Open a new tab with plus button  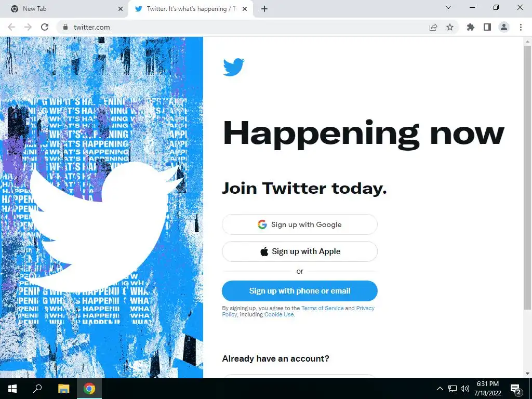264,9
